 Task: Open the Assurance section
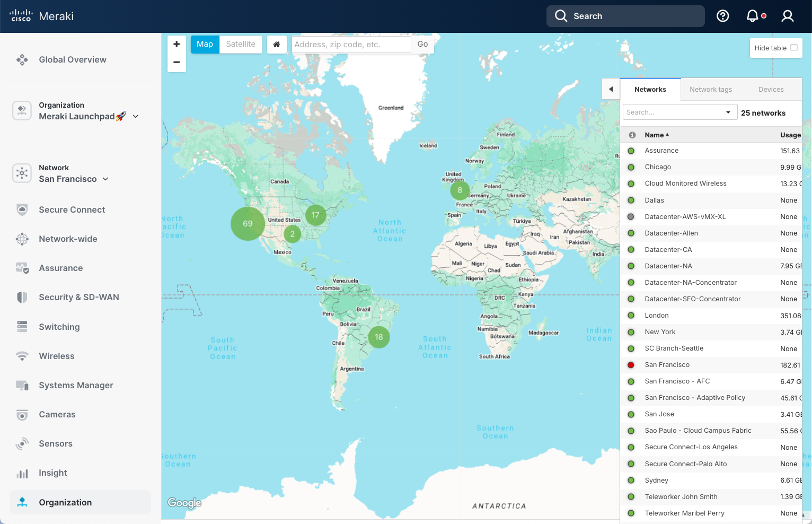[60, 268]
